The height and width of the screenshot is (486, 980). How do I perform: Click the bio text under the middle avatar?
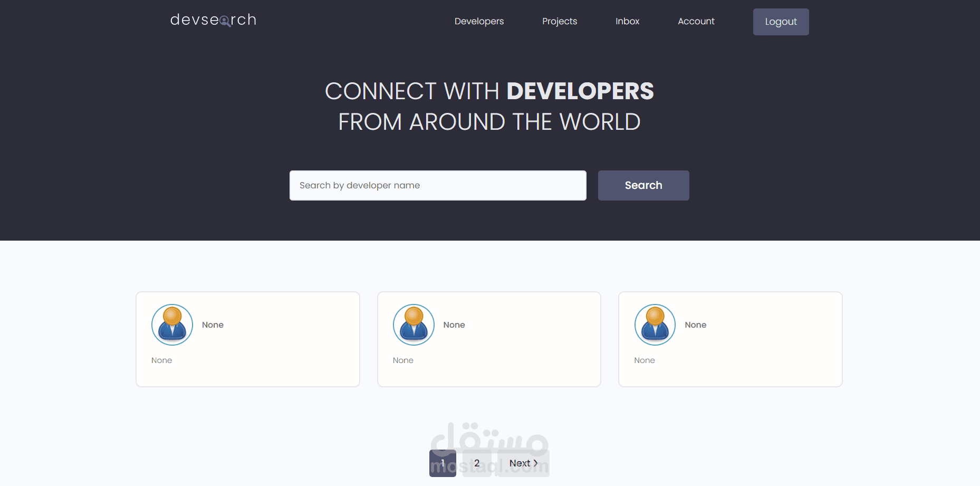click(403, 360)
